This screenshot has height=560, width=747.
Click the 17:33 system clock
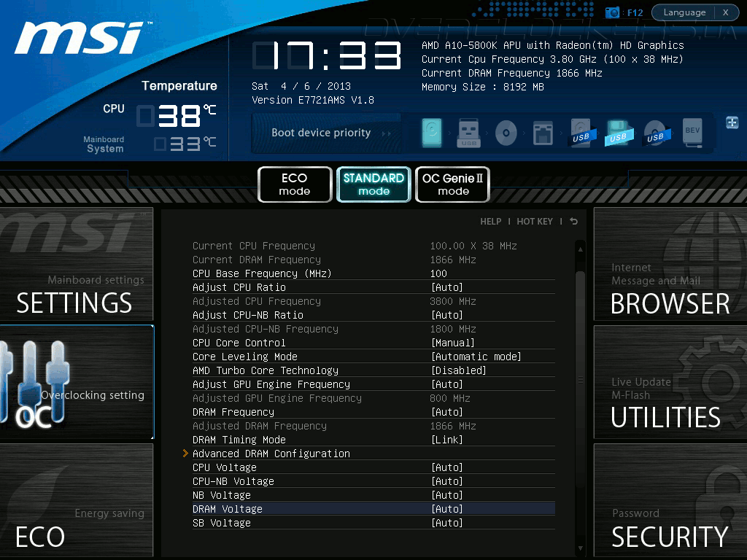click(327, 55)
